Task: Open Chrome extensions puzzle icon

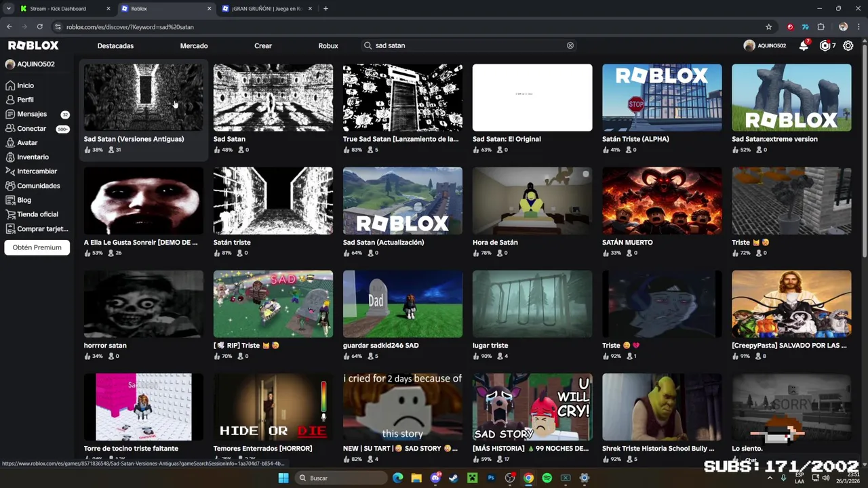Action: [821, 27]
